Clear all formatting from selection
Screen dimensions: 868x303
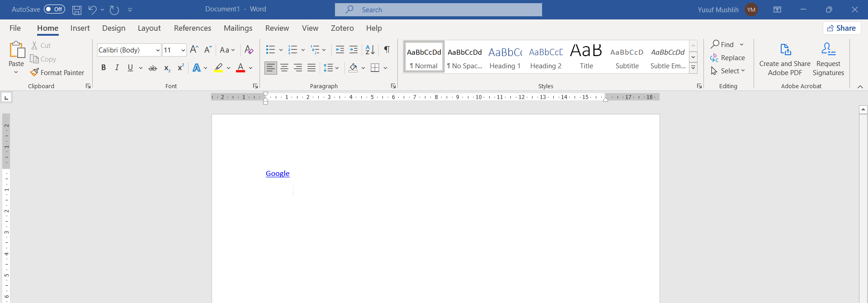[x=249, y=50]
